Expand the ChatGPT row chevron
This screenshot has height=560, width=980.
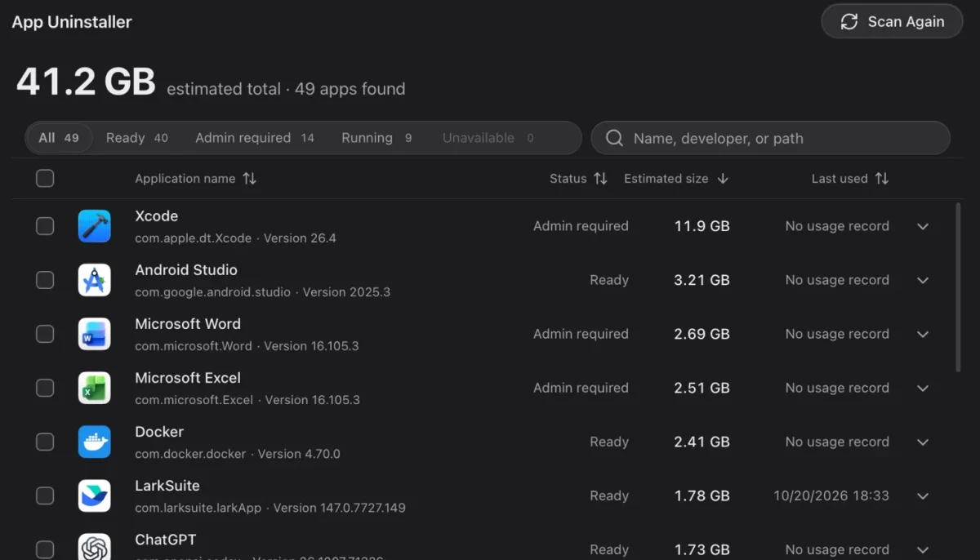[x=923, y=549]
